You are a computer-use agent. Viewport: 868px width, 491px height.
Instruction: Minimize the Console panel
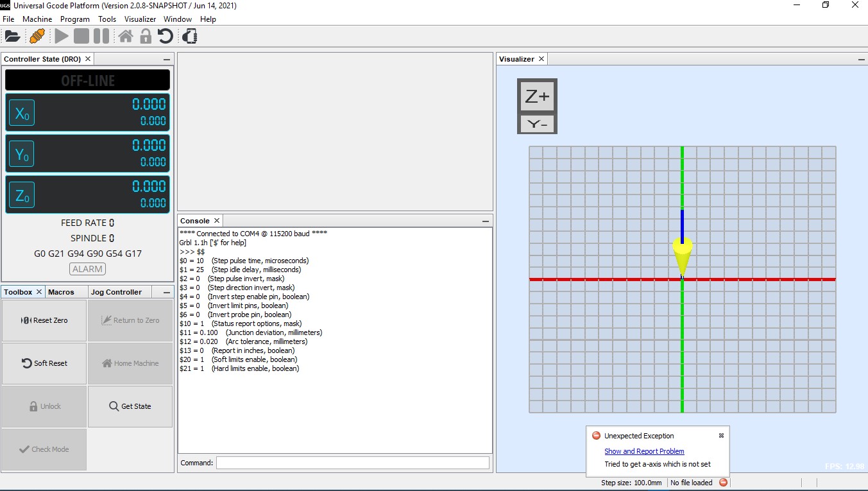click(486, 221)
